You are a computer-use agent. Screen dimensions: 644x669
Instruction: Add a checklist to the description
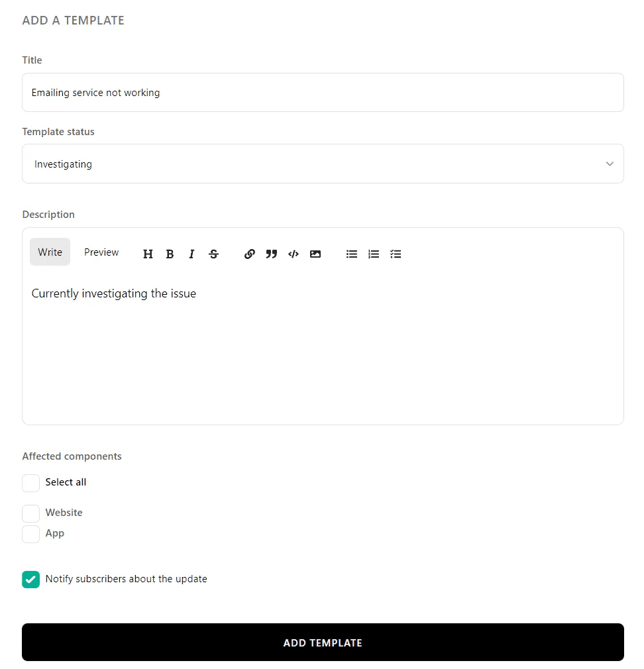point(396,254)
